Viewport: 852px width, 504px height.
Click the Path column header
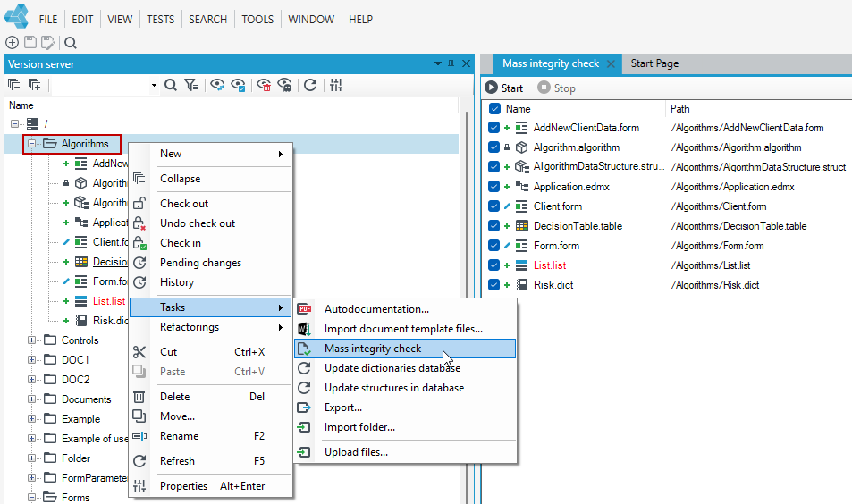pyautogui.click(x=679, y=109)
